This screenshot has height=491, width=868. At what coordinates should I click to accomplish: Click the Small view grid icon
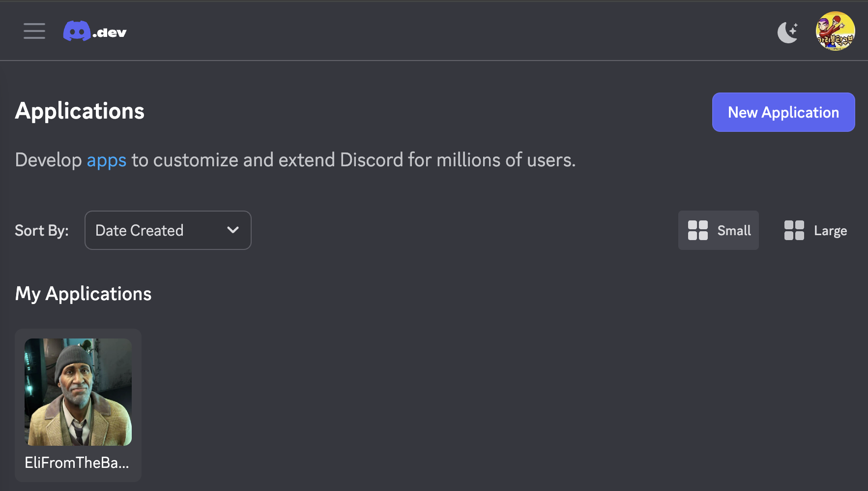pos(697,230)
